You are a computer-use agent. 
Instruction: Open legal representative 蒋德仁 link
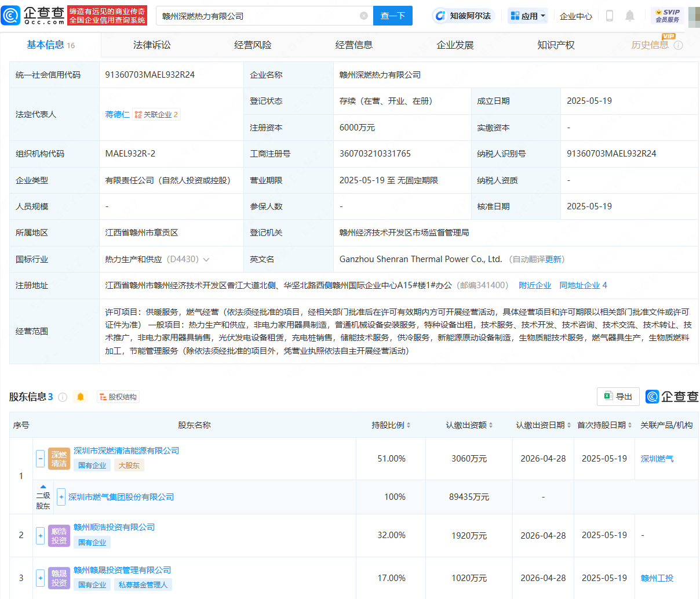117,114
